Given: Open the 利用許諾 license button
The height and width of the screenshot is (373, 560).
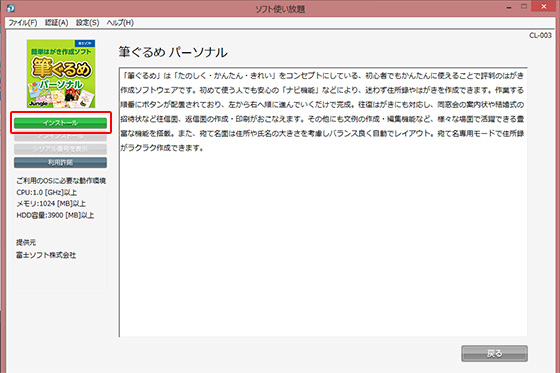Looking at the screenshot, I should pyautogui.click(x=60, y=163).
